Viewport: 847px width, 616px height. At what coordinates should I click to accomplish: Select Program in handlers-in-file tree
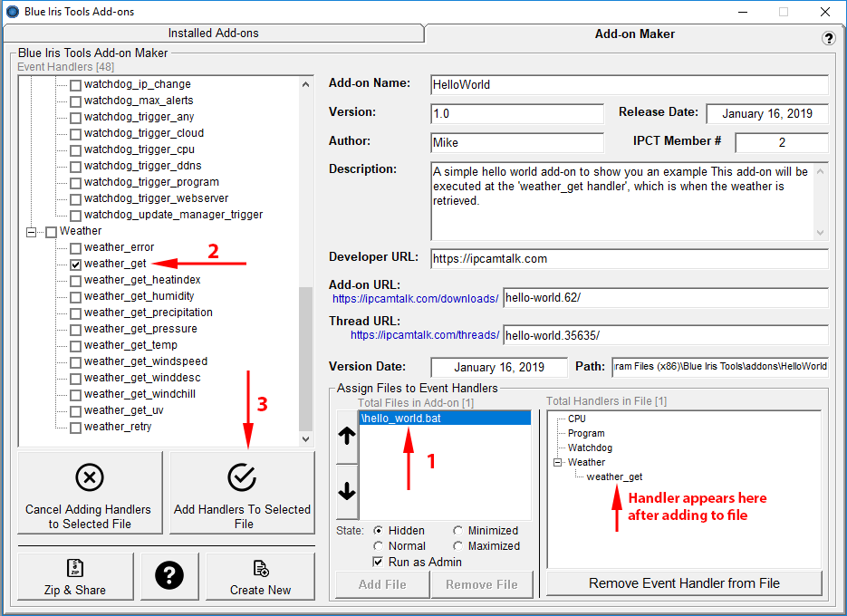click(x=586, y=433)
